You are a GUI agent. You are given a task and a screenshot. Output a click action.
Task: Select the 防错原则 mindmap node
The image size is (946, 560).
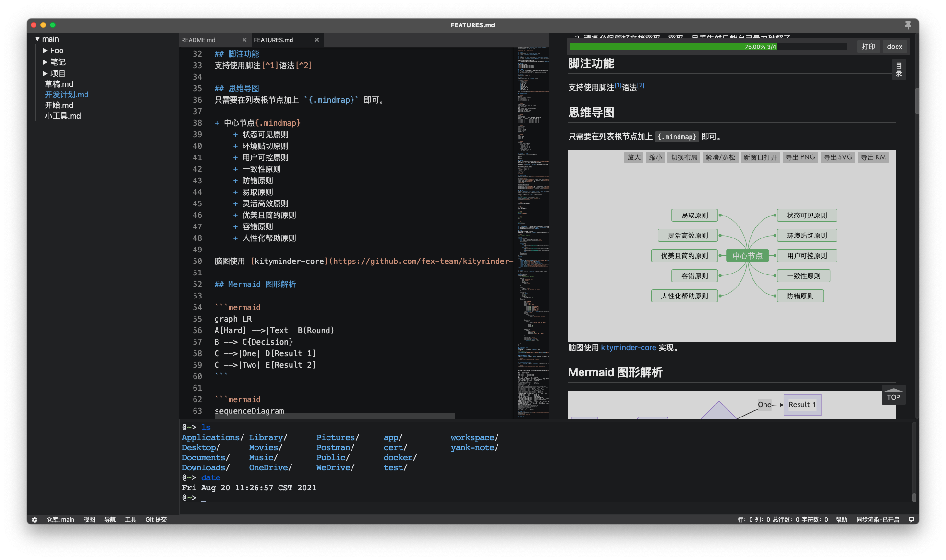800,296
